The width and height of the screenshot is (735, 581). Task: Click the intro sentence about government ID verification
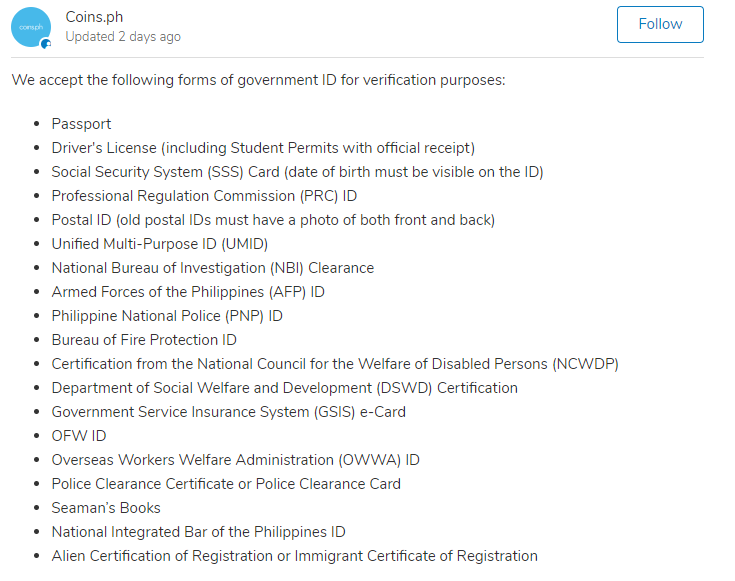(x=258, y=80)
